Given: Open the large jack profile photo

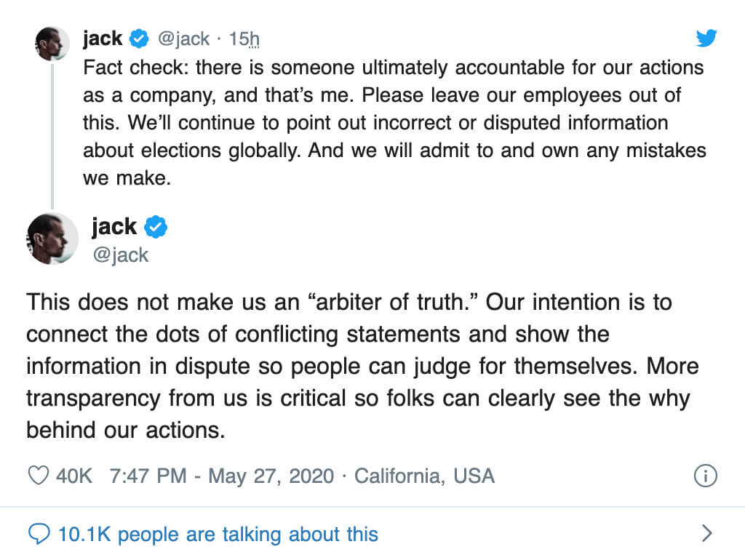Looking at the screenshot, I should pos(52,239).
